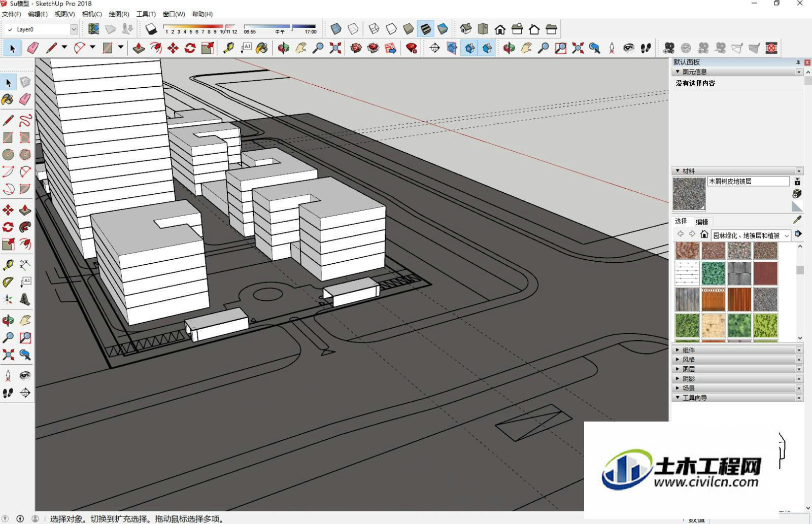The image size is (812, 524).
Task: Click the Sample Paint eyedropper icon
Action: [x=797, y=220]
